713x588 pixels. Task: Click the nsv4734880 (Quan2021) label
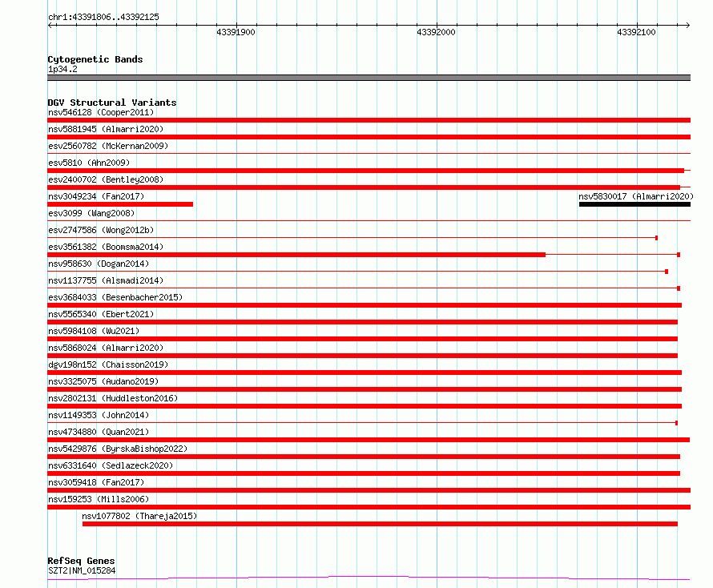[x=99, y=432]
